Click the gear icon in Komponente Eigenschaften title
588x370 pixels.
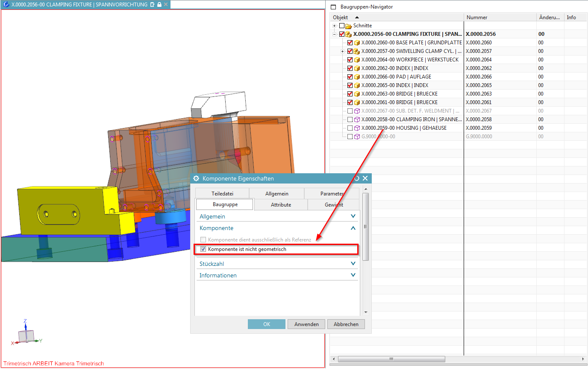tap(197, 178)
